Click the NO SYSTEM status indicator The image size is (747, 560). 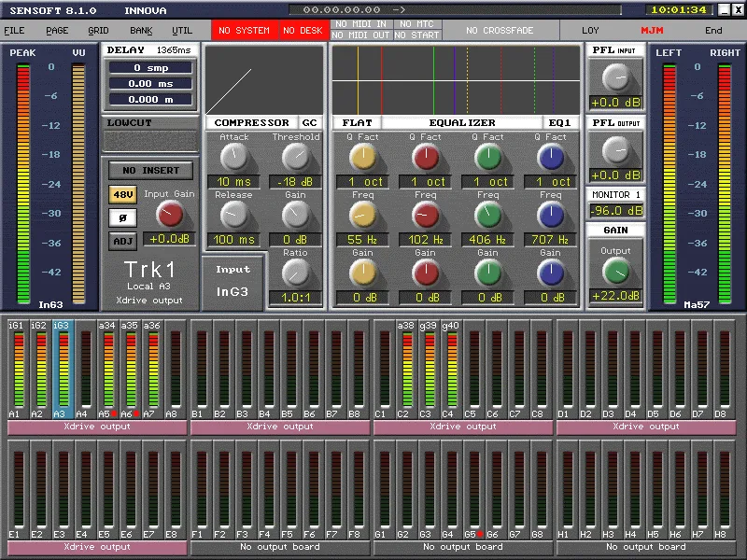tap(244, 31)
